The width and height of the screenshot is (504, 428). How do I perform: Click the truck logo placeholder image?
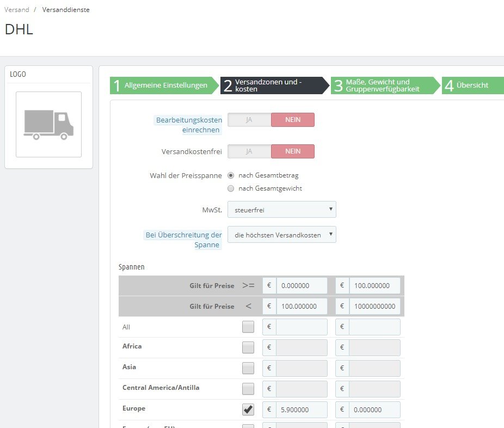point(48,125)
